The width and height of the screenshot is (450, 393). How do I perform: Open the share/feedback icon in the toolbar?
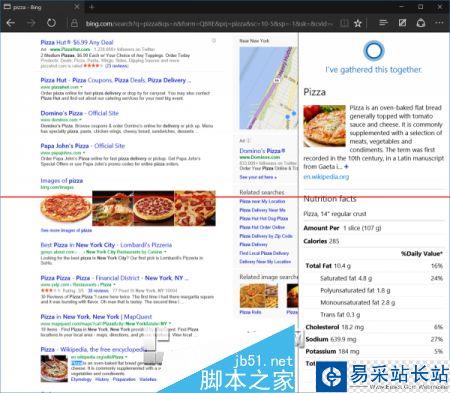[x=421, y=23]
